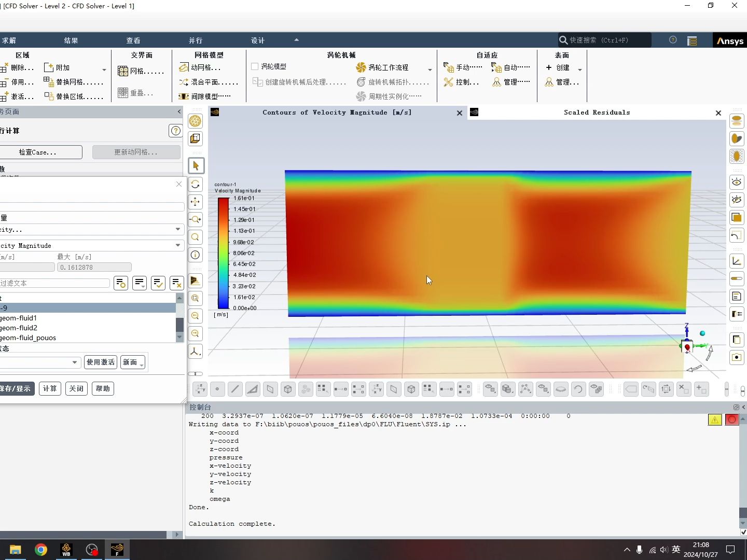
Task: Close the Scaled Residuals tab
Action: click(718, 113)
